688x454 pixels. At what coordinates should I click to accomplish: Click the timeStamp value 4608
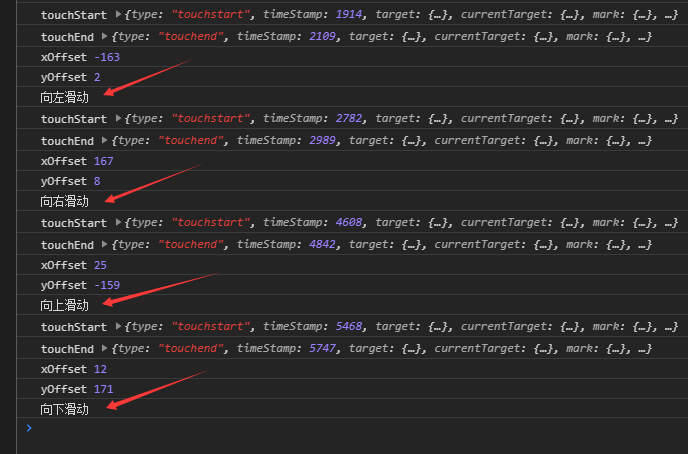click(x=349, y=222)
